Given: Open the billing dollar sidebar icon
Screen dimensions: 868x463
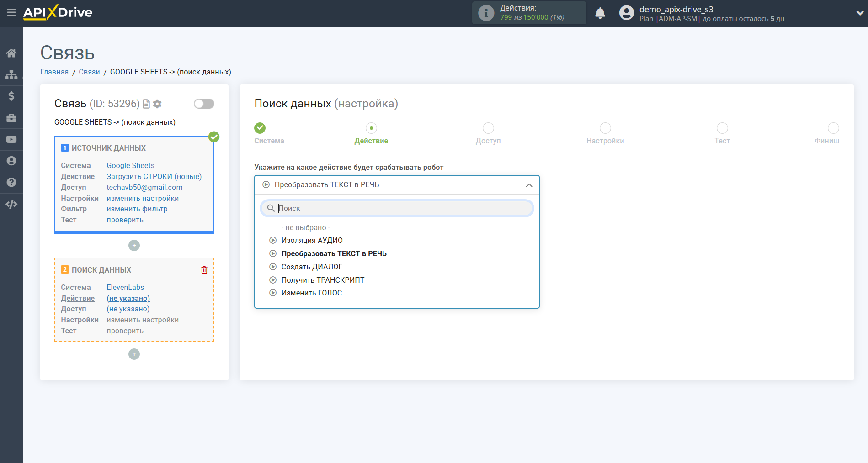Looking at the screenshot, I should click(x=11, y=96).
